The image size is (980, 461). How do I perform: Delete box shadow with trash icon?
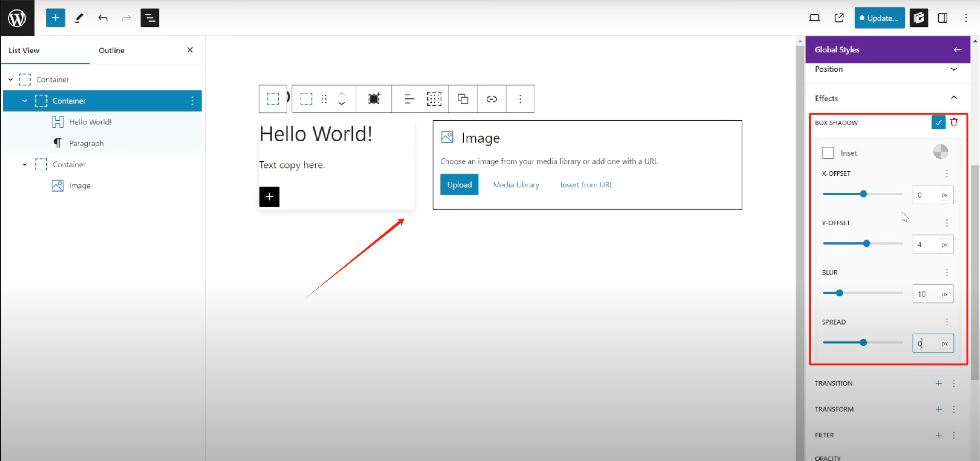[954, 122]
